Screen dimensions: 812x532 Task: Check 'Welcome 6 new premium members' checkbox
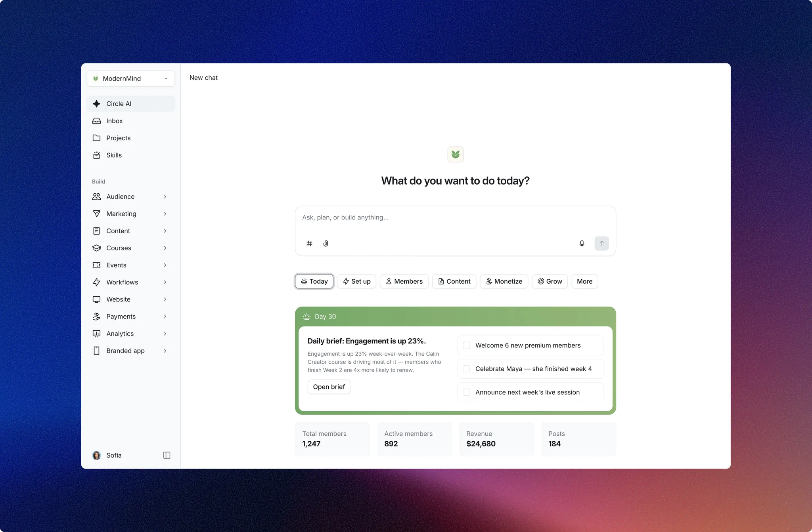[x=467, y=345]
